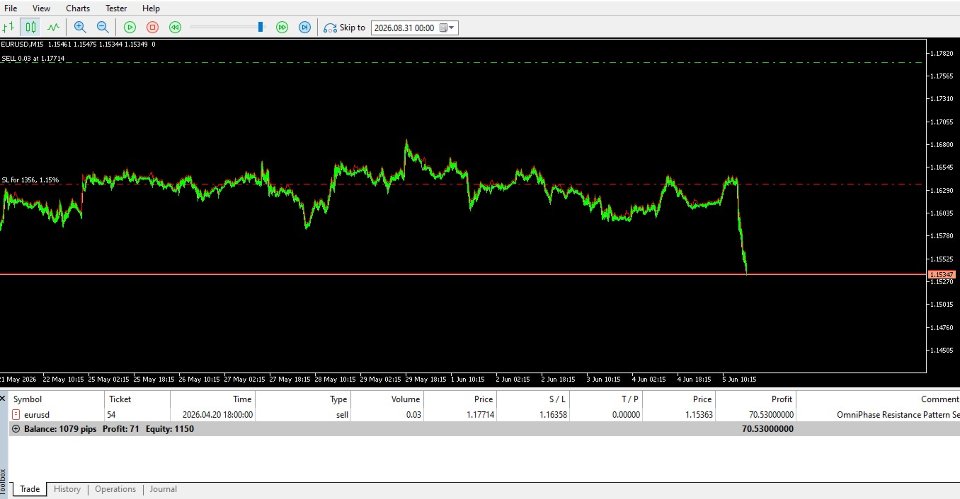This screenshot has height=499, width=960.
Task: Switch chart to candlesticks mode
Action: (30, 27)
